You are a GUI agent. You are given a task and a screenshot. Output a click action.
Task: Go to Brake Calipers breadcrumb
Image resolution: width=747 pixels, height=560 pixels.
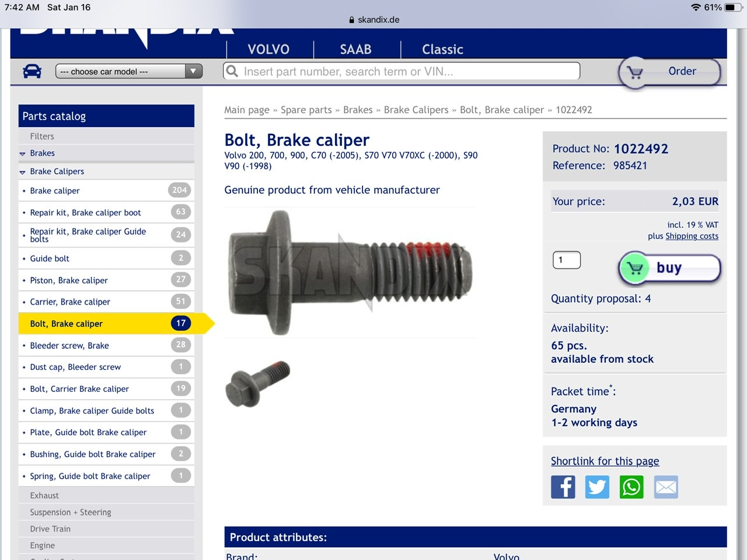click(416, 110)
